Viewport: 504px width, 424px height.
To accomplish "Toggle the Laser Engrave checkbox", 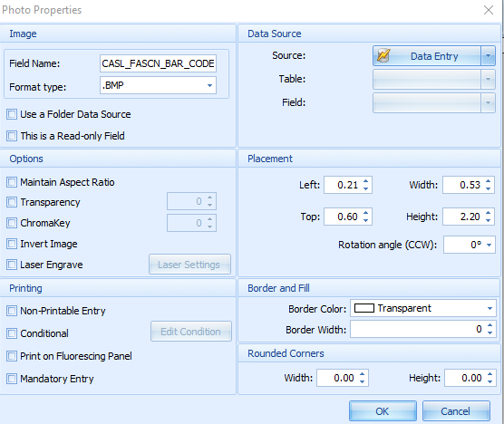I will [x=12, y=265].
